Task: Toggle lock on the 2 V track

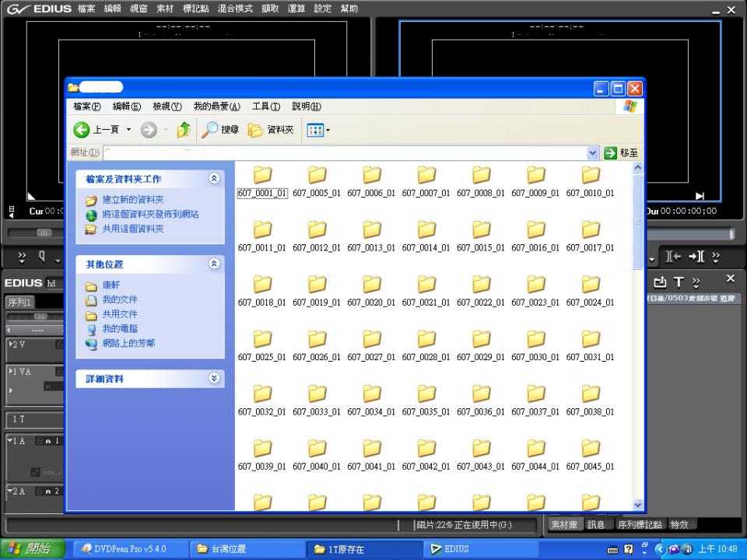Action: pyautogui.click(x=59, y=345)
